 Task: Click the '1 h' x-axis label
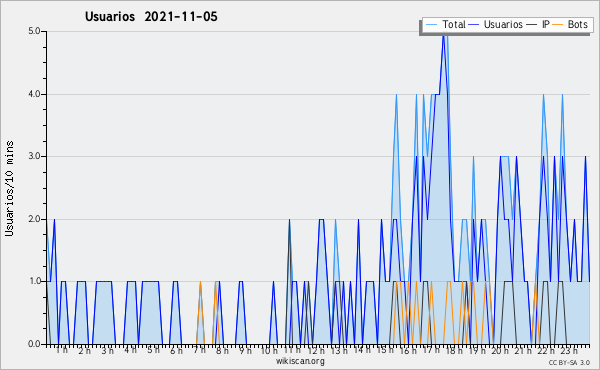62,350
